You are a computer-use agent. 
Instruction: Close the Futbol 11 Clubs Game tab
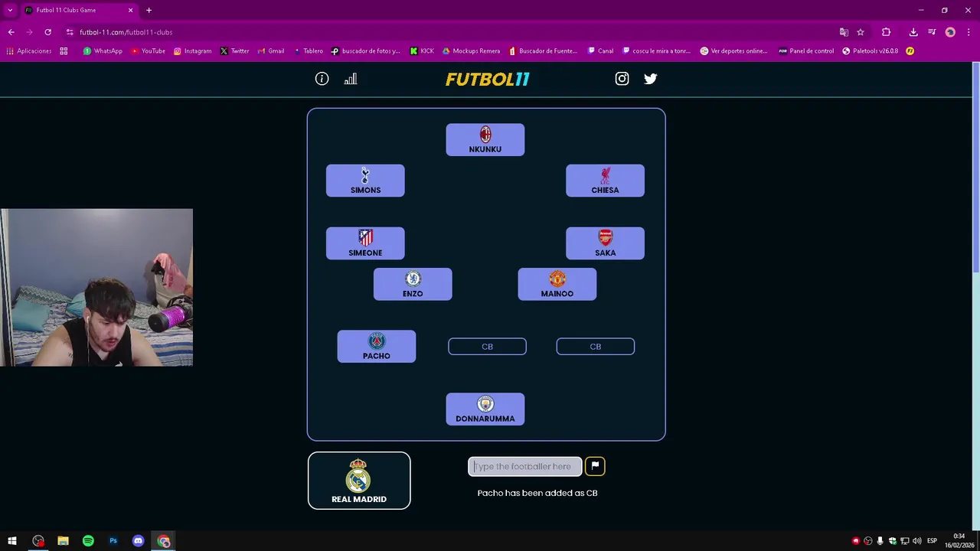click(x=130, y=10)
